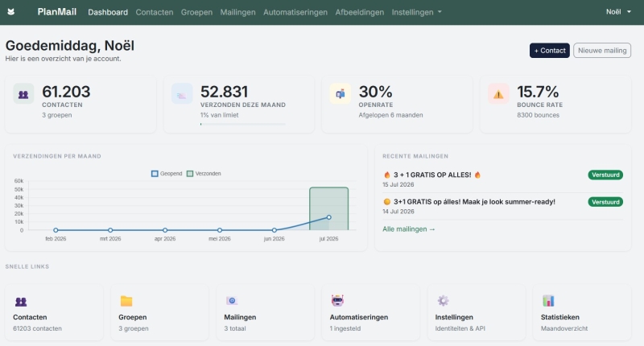Click the mailbox icon beside Openrate
The image size is (644, 346).
340,94
